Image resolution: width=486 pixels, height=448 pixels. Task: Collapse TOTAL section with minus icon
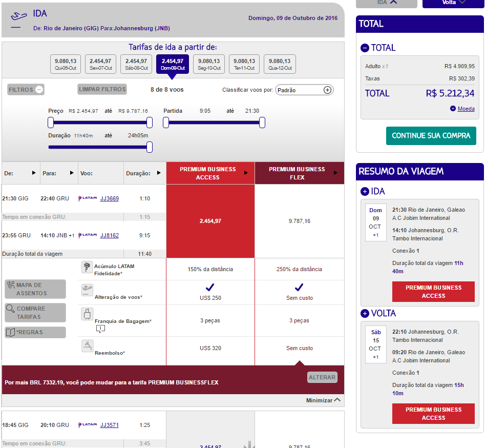365,48
